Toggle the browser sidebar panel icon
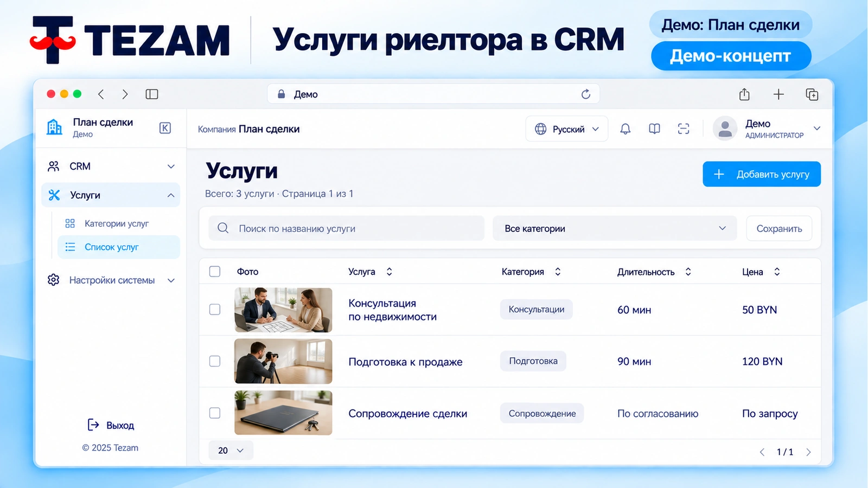The width and height of the screenshot is (868, 488). click(x=152, y=94)
